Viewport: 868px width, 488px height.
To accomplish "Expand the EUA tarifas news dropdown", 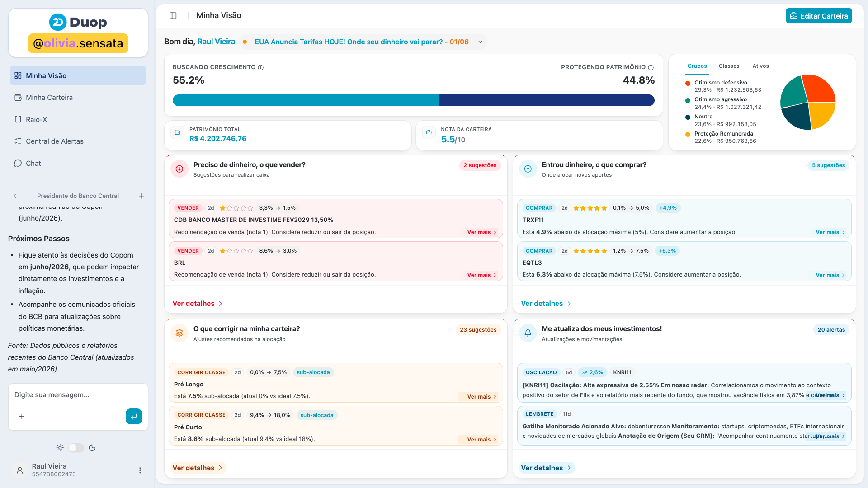I will pos(480,42).
